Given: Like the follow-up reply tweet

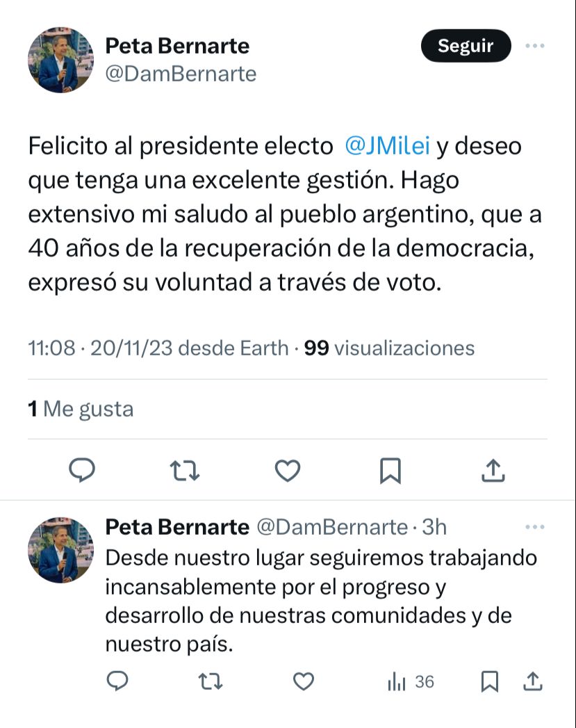Looking at the screenshot, I should (303, 681).
